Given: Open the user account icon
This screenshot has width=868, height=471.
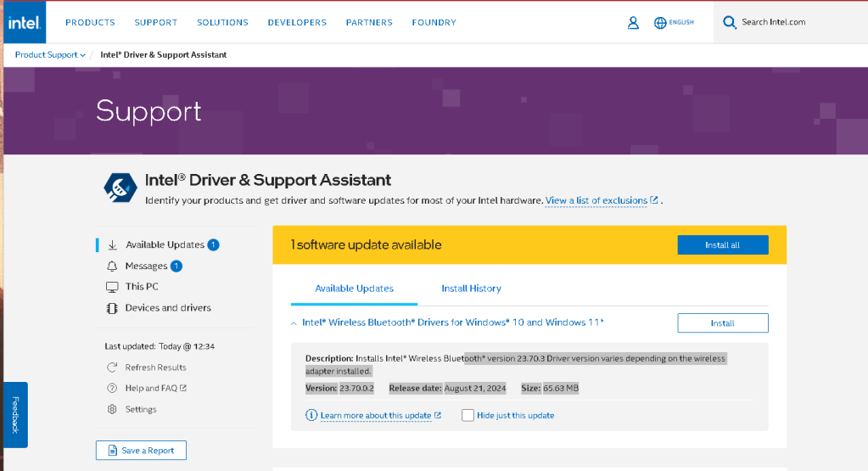Looking at the screenshot, I should 633,23.
